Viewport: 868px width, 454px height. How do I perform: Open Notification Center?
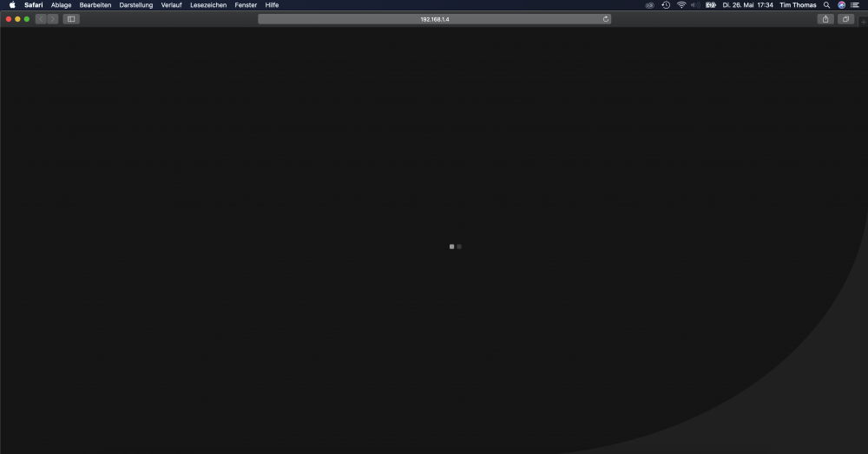pyautogui.click(x=855, y=5)
